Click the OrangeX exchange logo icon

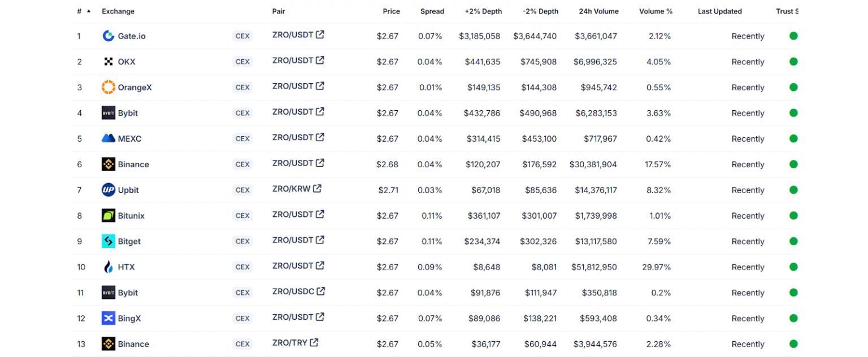108,88
